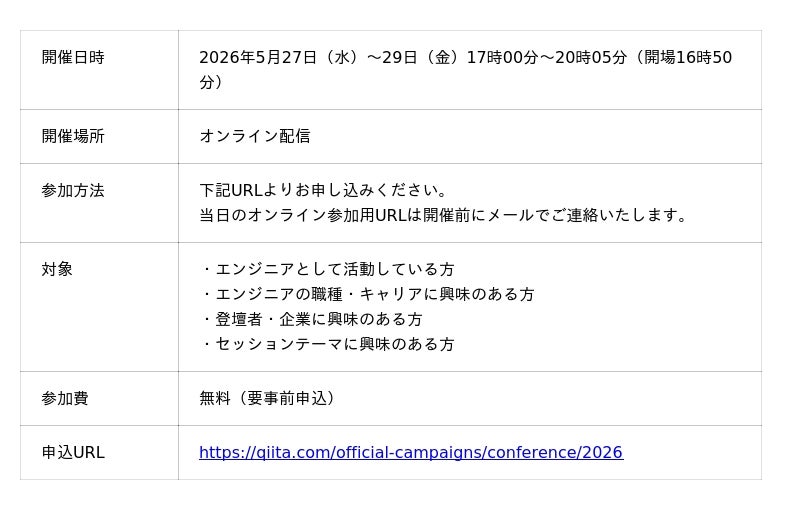Screen dimensions: 800x510
Task: Click the エンジニアとして活動している方 bullet
Action: click(x=327, y=270)
